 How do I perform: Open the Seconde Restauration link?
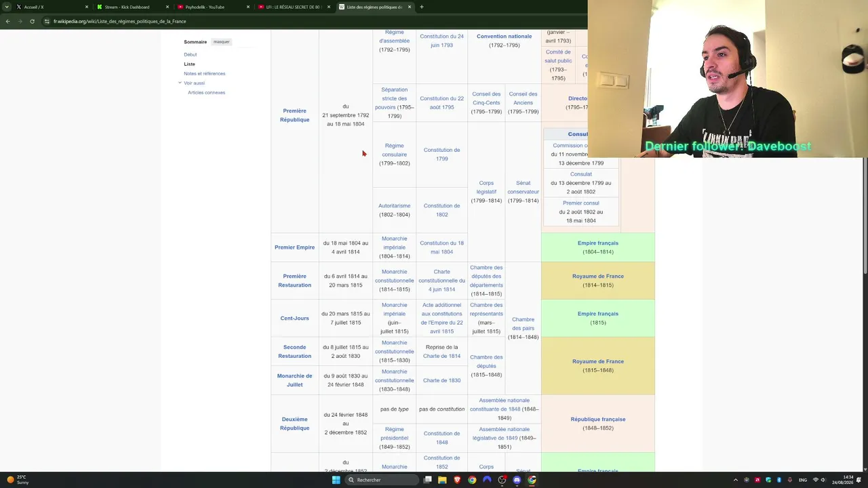[294, 351]
